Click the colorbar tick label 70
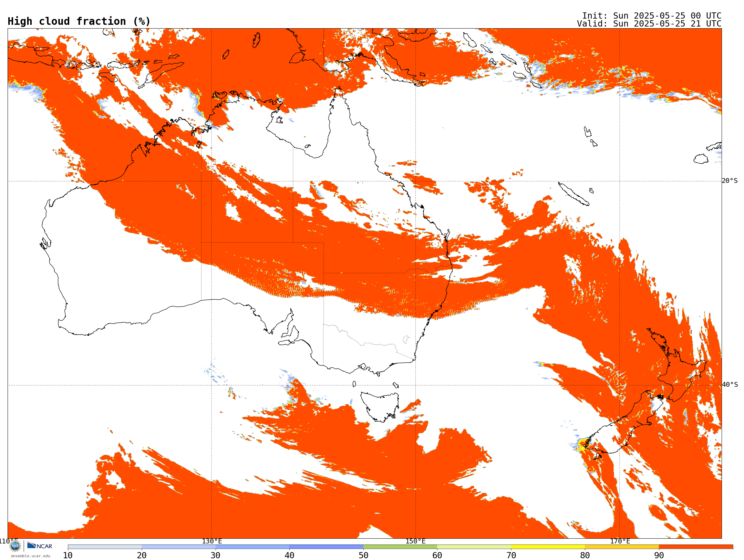 coord(511,555)
